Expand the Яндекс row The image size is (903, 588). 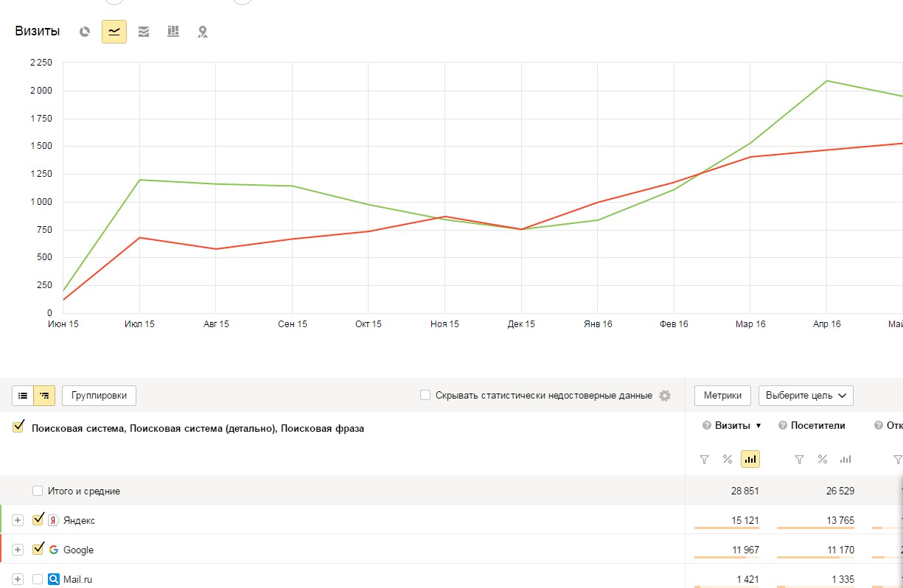click(18, 520)
